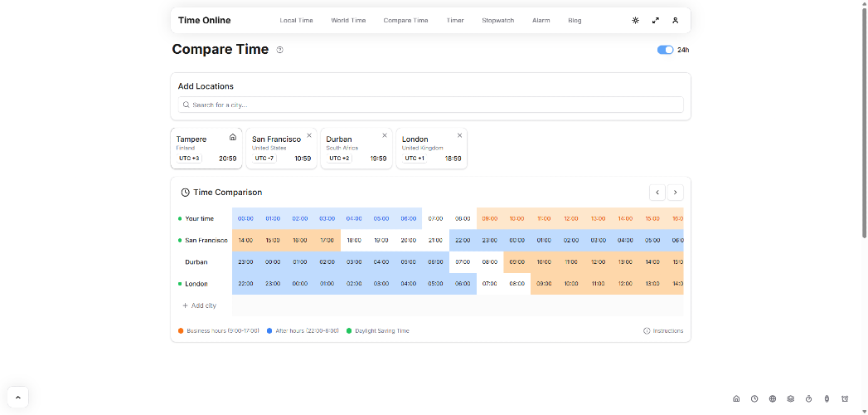Viewport: 868px width, 415px height.
Task: Go to previous hours with left chevron
Action: coord(657,193)
